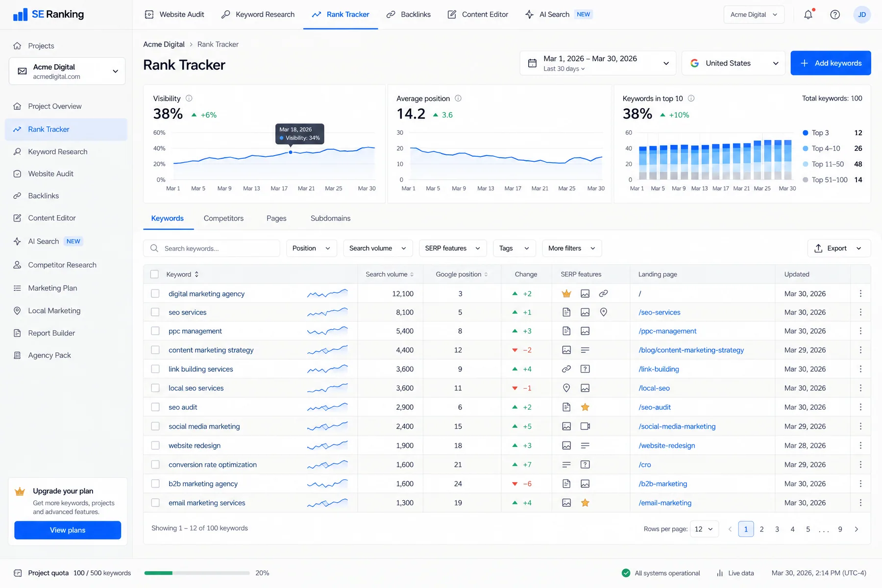The image size is (882, 588).
Task: Check the seo audit row checkbox
Action: point(155,407)
